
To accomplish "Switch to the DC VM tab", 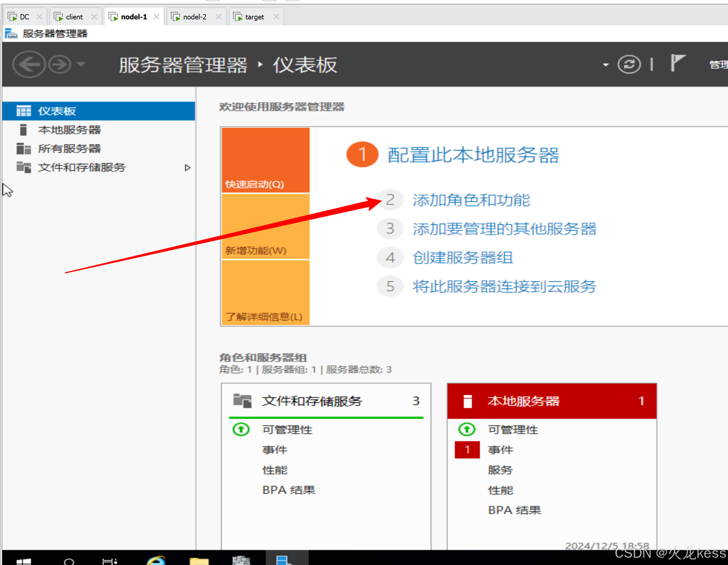I will (x=24, y=17).
